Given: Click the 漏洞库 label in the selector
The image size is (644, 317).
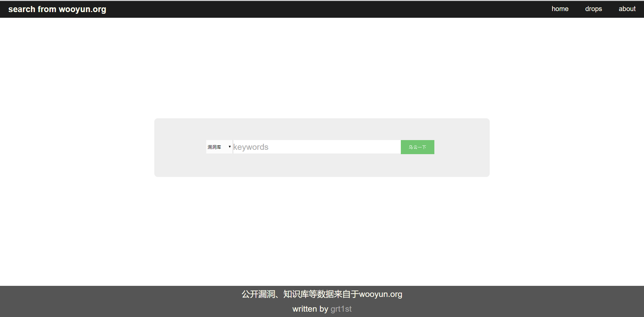Looking at the screenshot, I should point(214,147).
